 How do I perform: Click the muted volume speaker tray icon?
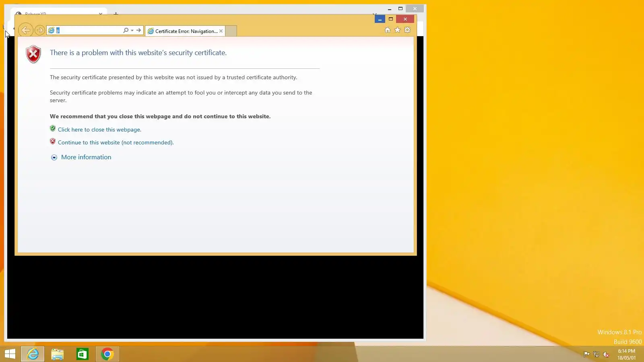[x=606, y=354]
